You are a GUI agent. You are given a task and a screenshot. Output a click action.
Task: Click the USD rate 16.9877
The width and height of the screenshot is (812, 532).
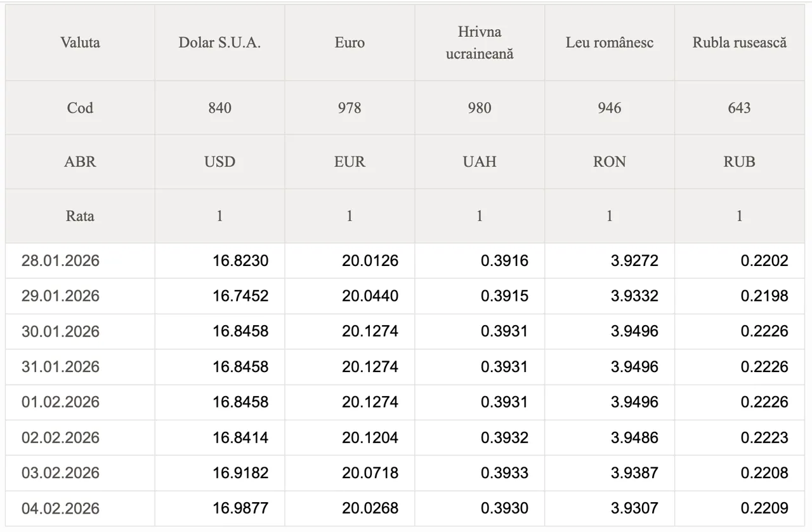[x=240, y=509]
